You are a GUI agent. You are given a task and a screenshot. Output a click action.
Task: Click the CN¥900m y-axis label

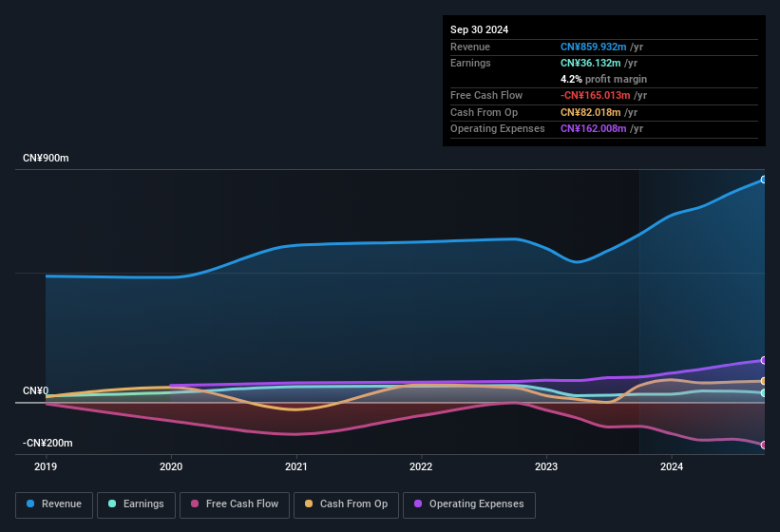click(x=46, y=158)
